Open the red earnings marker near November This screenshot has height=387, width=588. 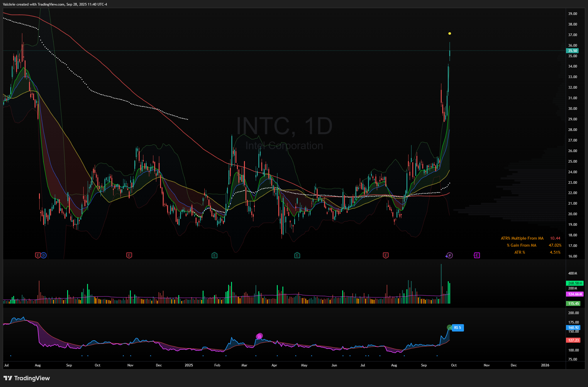pos(129,255)
